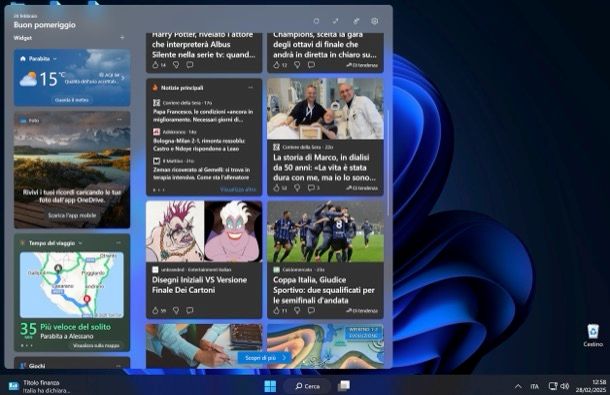Show next weather detail with arrow

tap(123, 78)
